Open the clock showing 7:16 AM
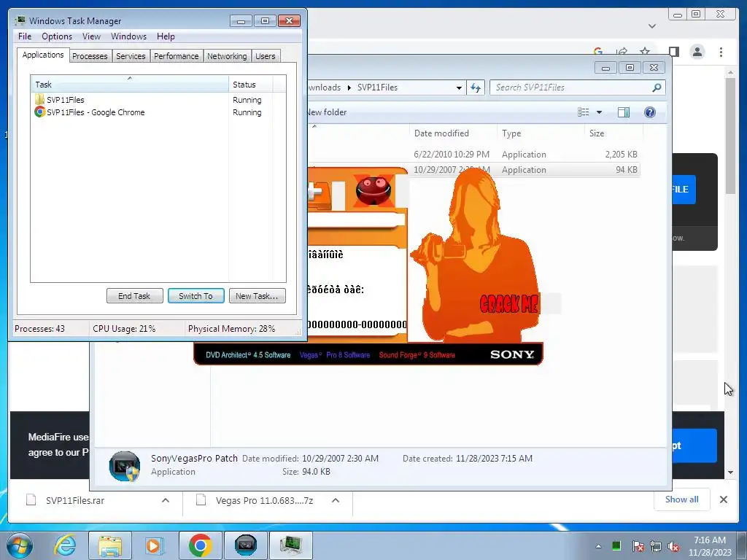 [709, 546]
